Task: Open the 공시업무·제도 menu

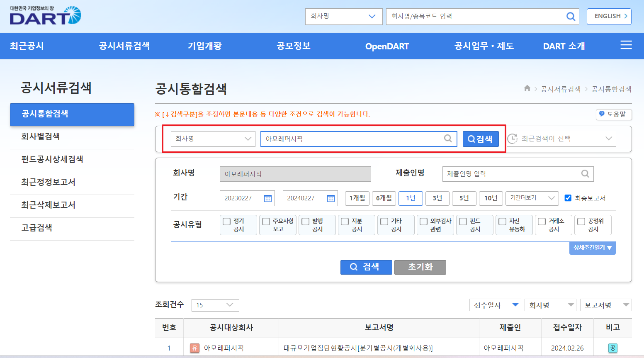Action: pos(484,46)
